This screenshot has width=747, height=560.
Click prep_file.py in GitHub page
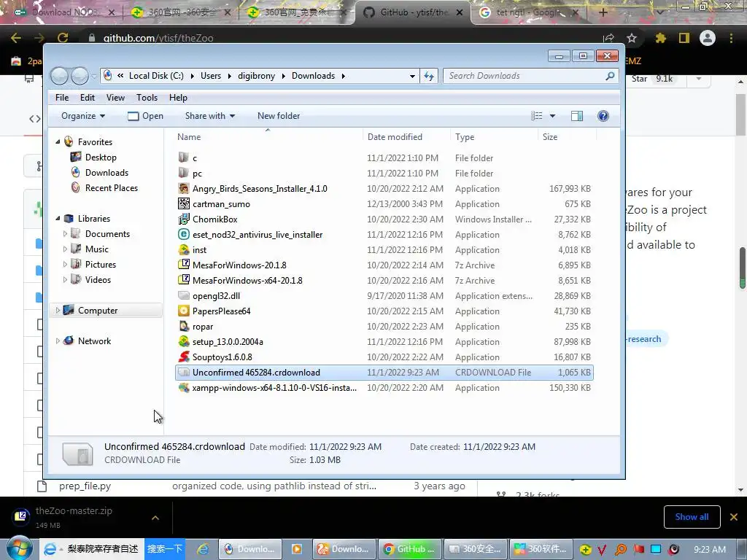tap(85, 486)
